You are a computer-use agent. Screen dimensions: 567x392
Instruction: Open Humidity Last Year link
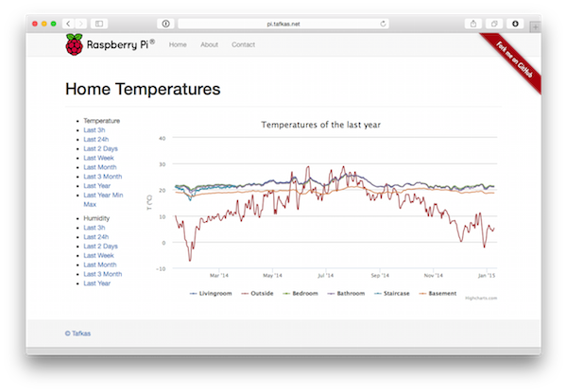tap(97, 283)
